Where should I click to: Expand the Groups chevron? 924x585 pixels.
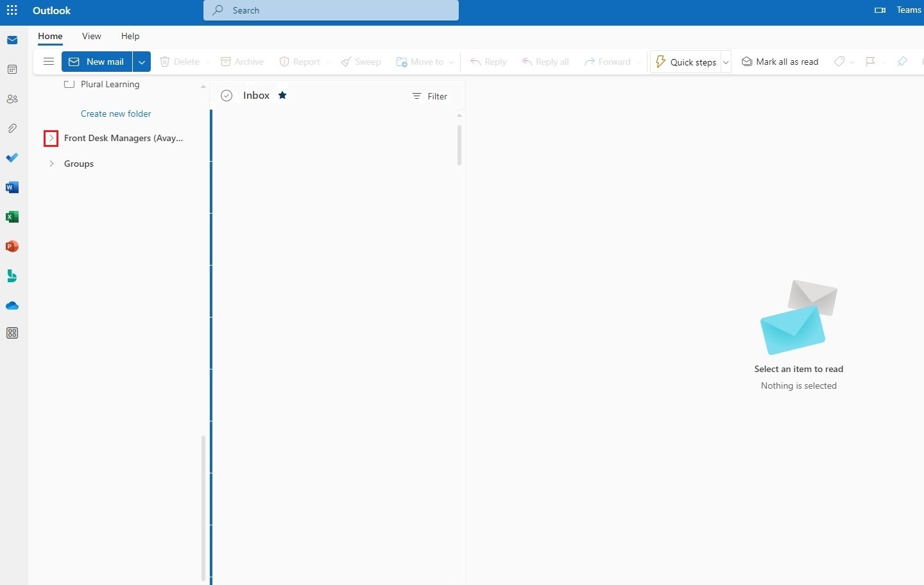pyautogui.click(x=51, y=164)
